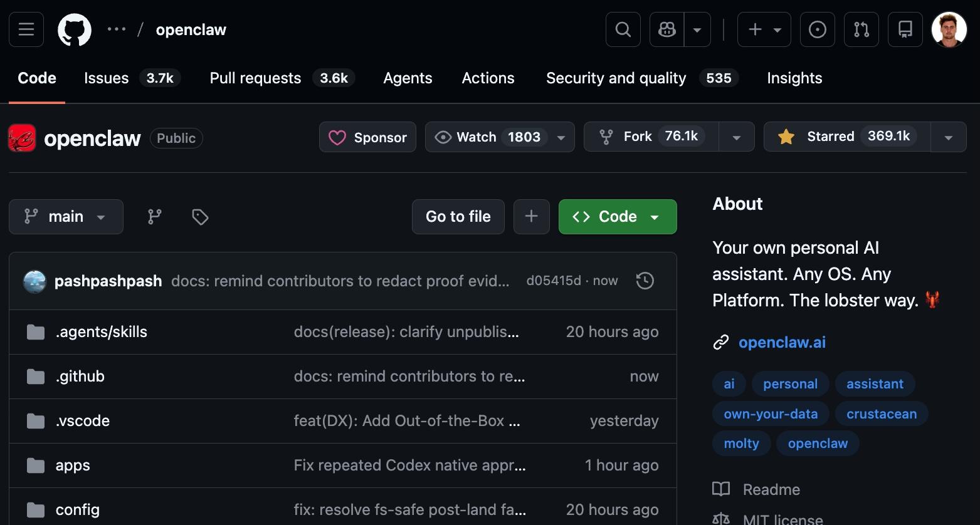
Task: Click the openclaw repository title
Action: (93, 138)
